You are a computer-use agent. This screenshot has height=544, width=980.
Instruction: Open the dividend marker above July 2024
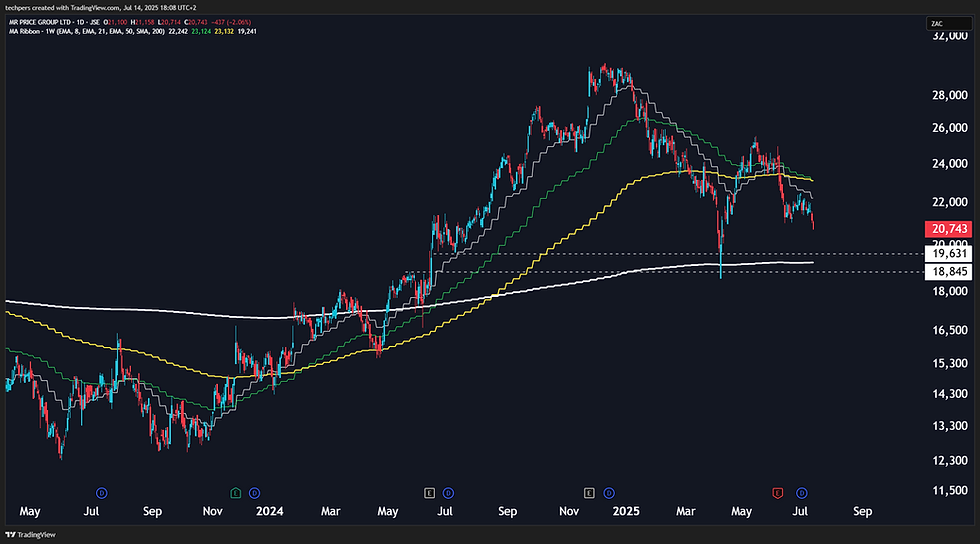(448, 493)
